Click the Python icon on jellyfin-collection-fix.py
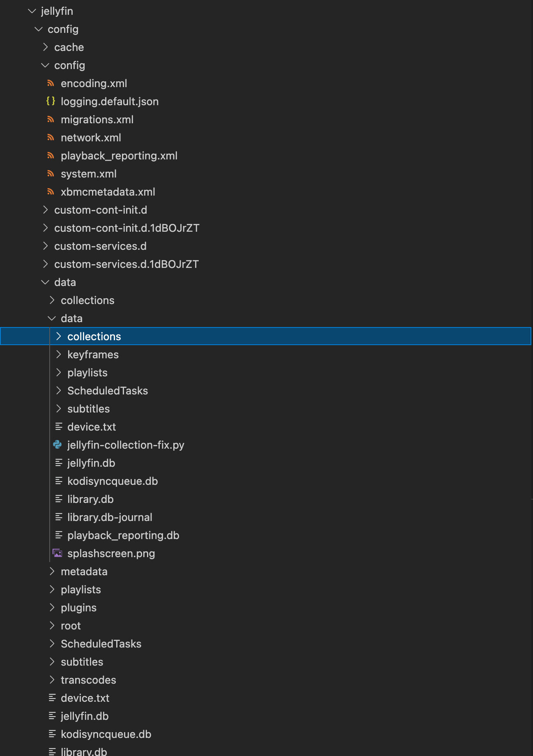Viewport: 533px width, 756px height. click(57, 445)
